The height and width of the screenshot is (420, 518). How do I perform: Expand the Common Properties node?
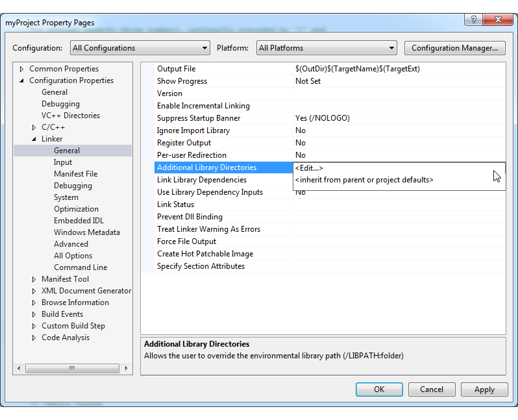click(21, 69)
